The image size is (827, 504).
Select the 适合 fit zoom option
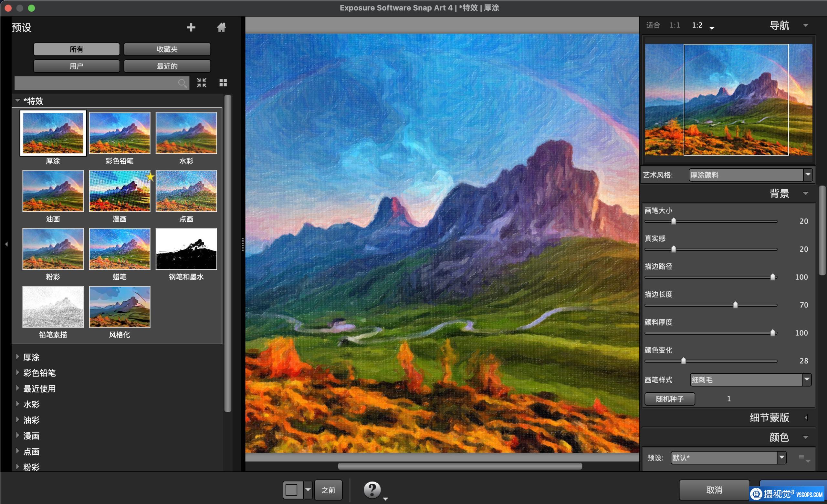pyautogui.click(x=653, y=25)
